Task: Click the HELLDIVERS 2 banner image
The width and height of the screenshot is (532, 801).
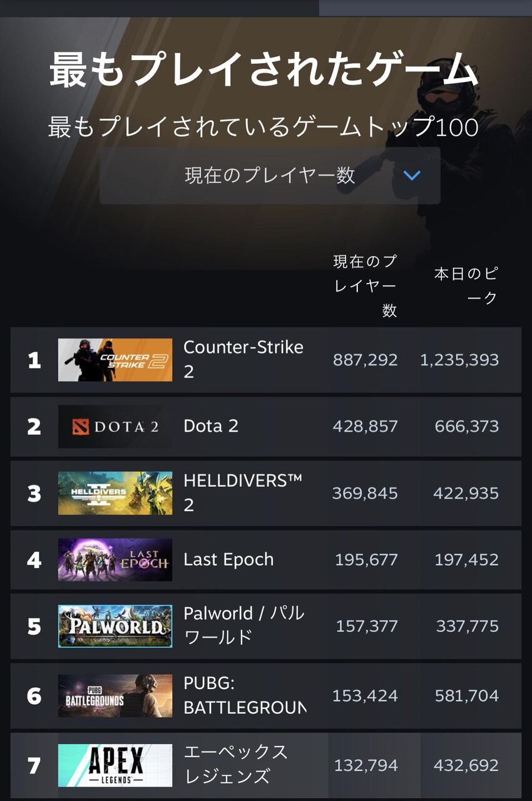Action: (x=115, y=493)
